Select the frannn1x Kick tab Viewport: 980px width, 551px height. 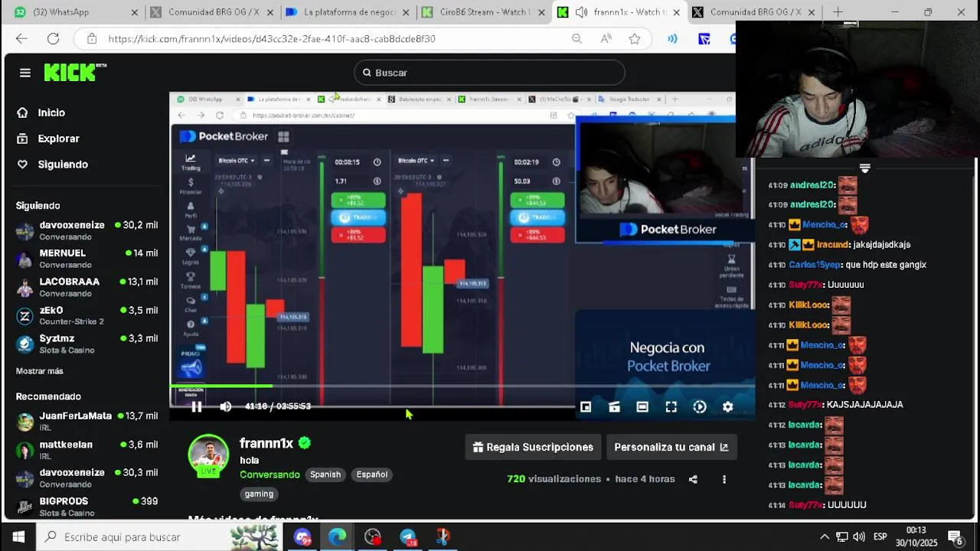619,12
